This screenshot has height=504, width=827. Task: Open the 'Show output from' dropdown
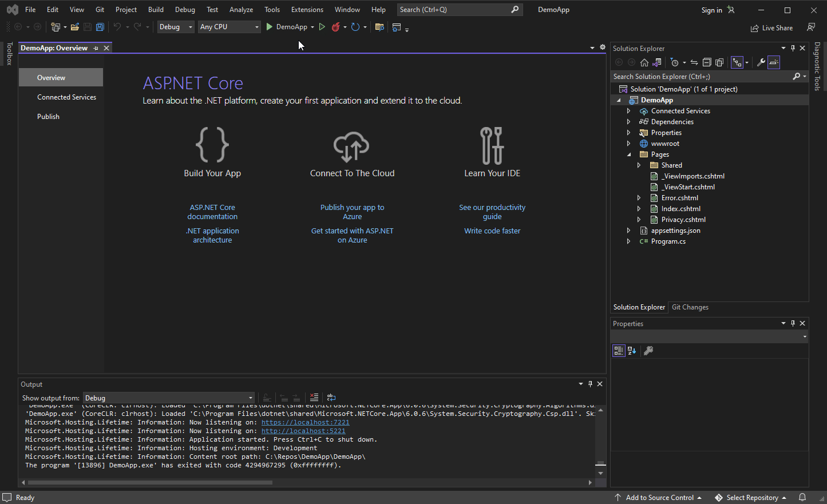coord(168,398)
